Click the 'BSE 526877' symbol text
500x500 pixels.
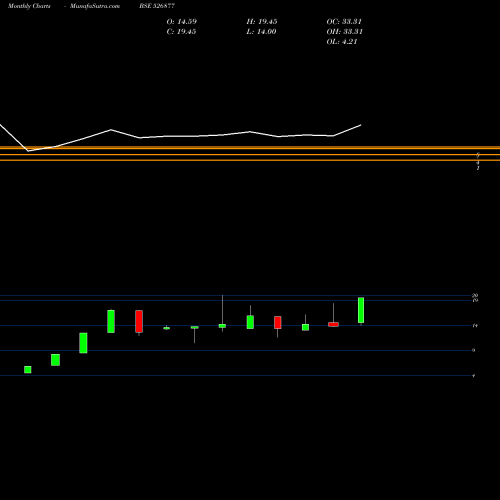tap(157, 6)
